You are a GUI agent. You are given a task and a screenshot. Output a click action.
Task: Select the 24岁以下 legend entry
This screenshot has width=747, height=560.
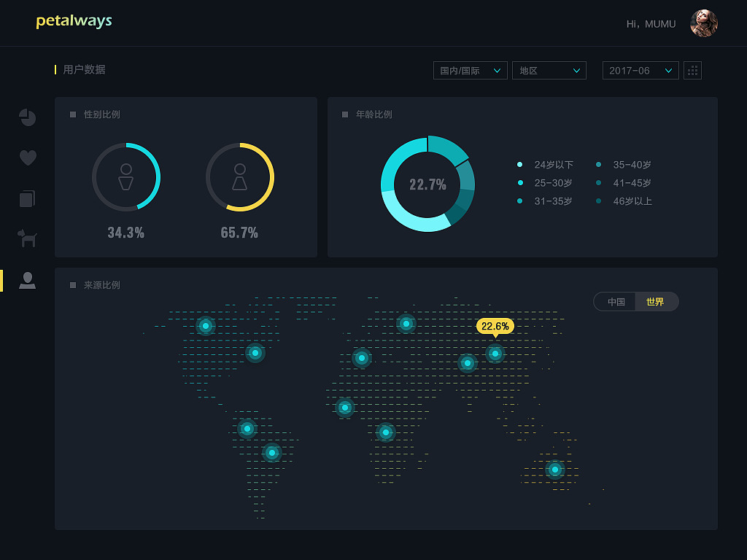546,165
